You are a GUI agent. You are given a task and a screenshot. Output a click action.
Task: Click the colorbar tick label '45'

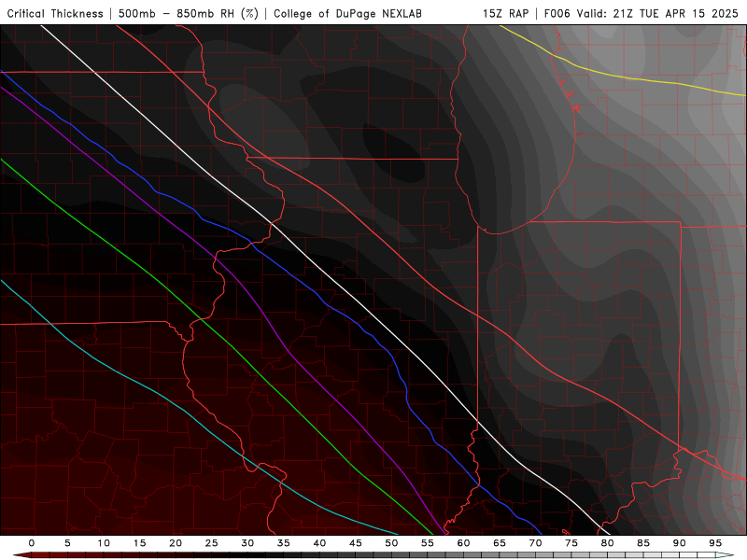[x=356, y=543]
